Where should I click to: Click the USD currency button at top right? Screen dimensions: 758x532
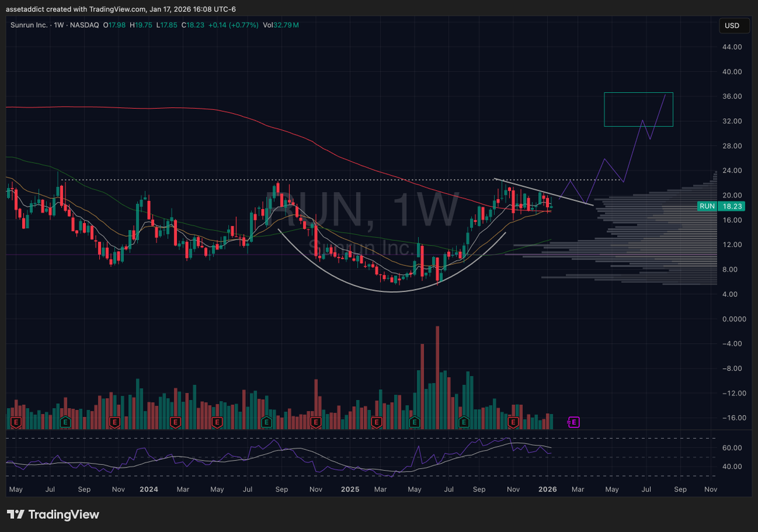734,26
